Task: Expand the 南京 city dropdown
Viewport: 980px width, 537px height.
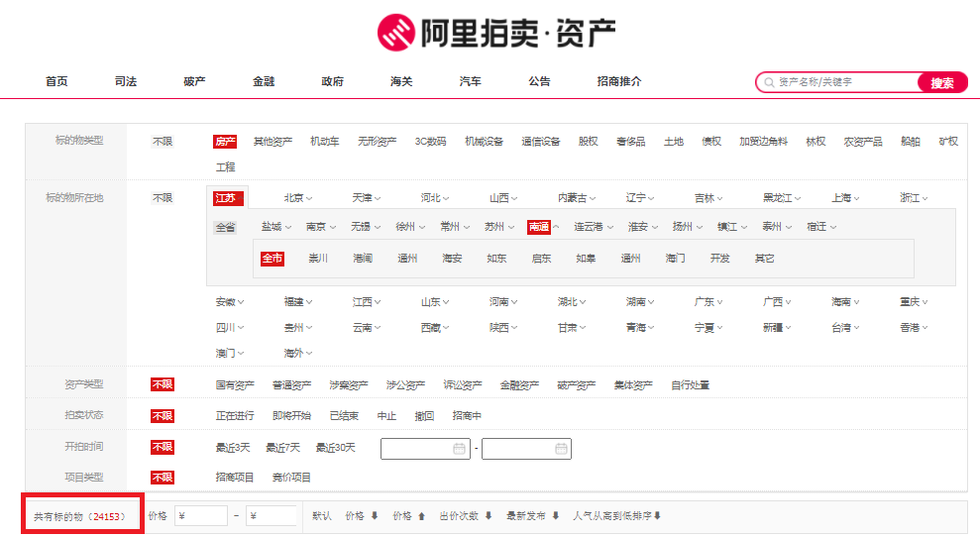Action: click(321, 227)
